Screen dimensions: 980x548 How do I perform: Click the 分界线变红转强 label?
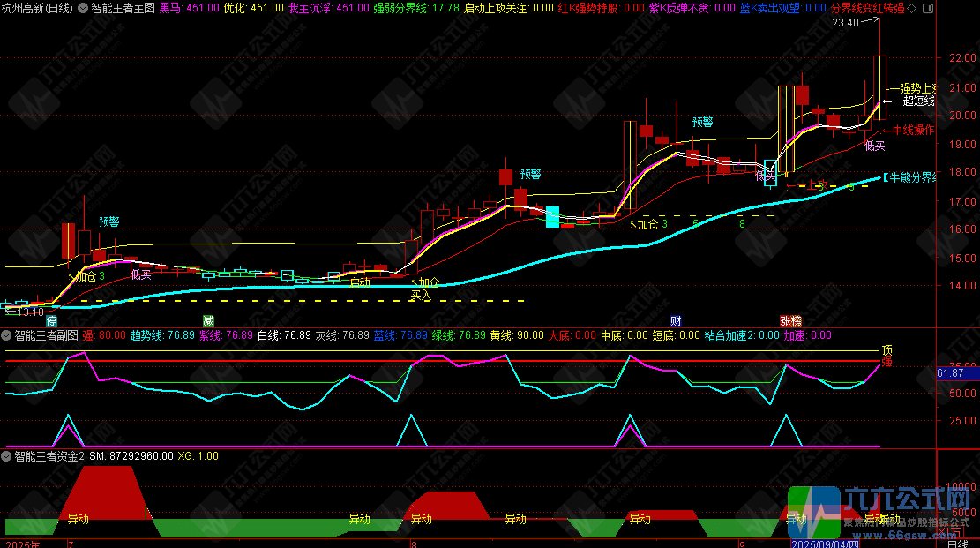point(867,8)
